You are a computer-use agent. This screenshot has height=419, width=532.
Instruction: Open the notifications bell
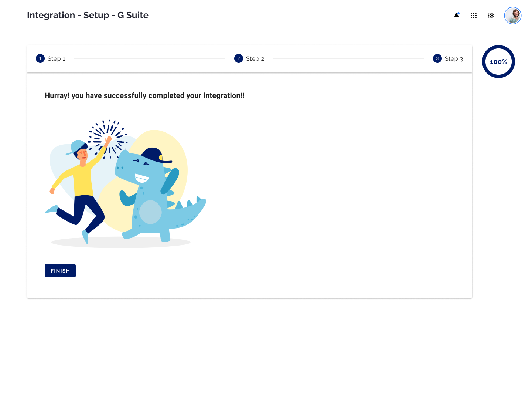457,16
